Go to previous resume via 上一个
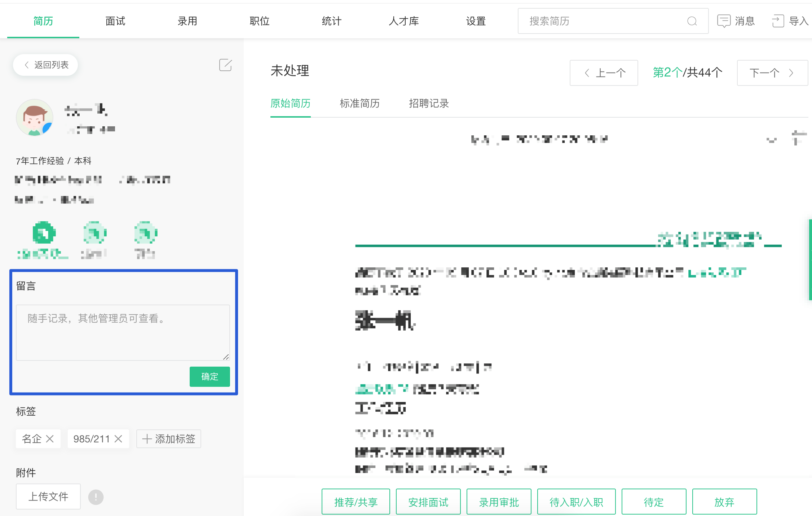This screenshot has width=812, height=516. 604,73
